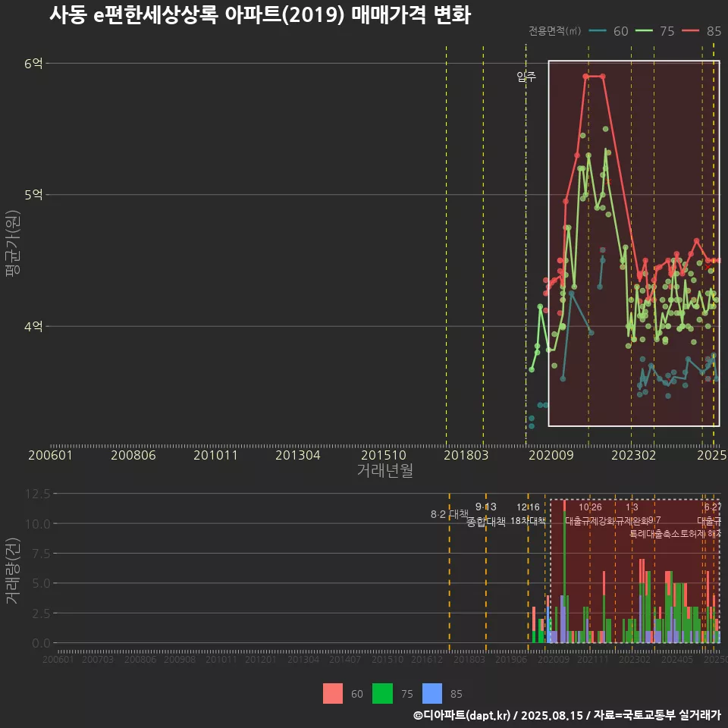Screen dimensions: 728x728
Task: Click the 10.0 volume axis label
Action: pyautogui.click(x=38, y=524)
